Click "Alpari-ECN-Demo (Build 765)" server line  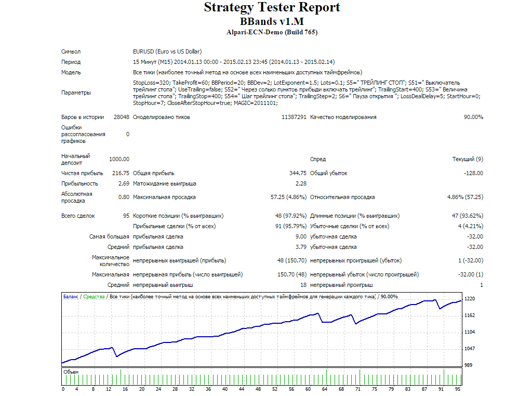tap(272, 32)
